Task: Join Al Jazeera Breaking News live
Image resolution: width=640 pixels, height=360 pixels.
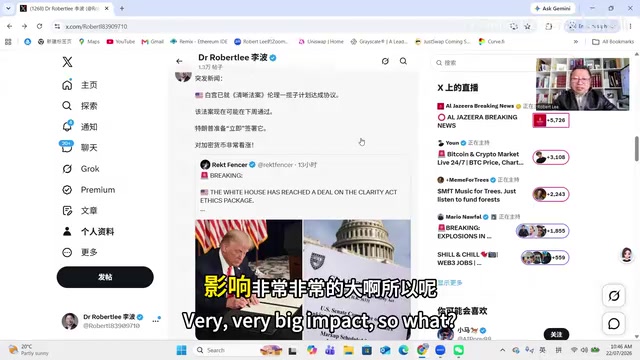Action: point(551,120)
